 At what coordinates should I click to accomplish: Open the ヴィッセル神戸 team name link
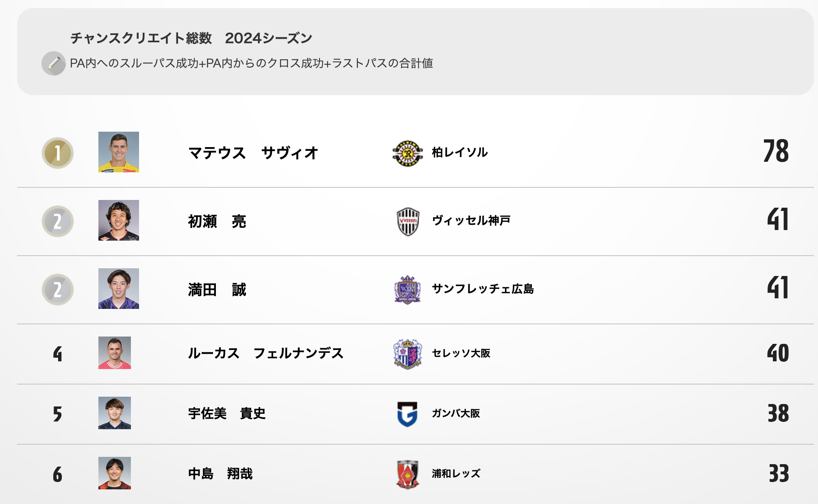(471, 221)
